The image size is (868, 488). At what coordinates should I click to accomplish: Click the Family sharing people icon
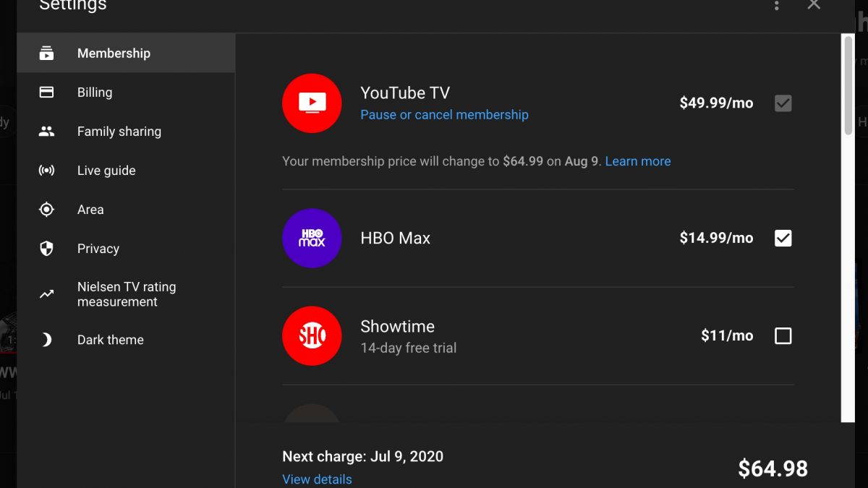(46, 132)
